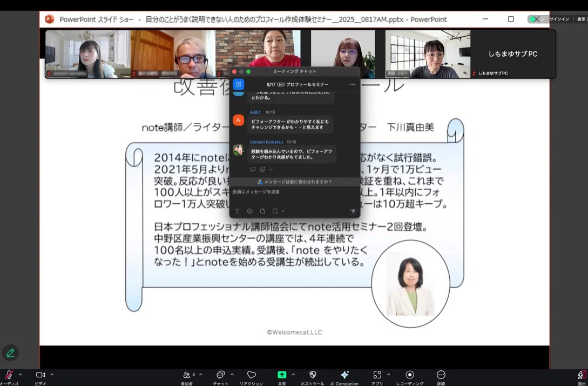This screenshot has height=386, width=588.
Task: Add reaction emoji to tomomi's message
Action: click(x=262, y=169)
